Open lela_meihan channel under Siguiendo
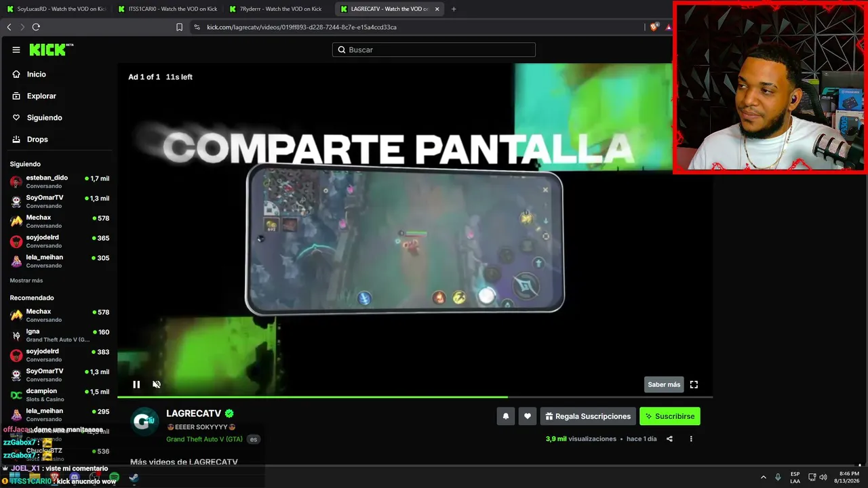The image size is (868, 488). click(x=59, y=261)
